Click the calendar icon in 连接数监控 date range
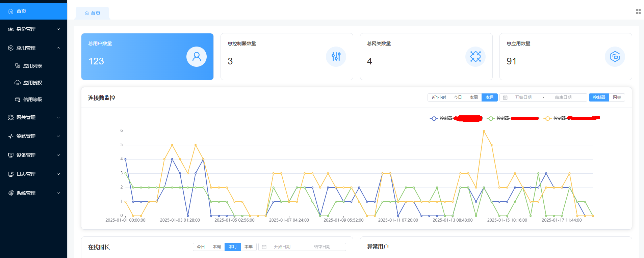This screenshot has height=258, width=644. (x=505, y=97)
